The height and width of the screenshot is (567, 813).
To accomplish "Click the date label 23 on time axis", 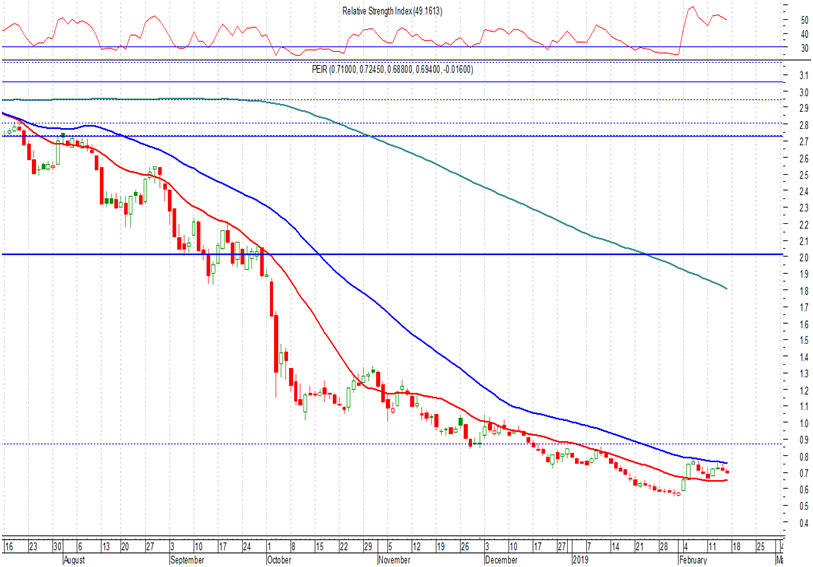I will (x=33, y=547).
